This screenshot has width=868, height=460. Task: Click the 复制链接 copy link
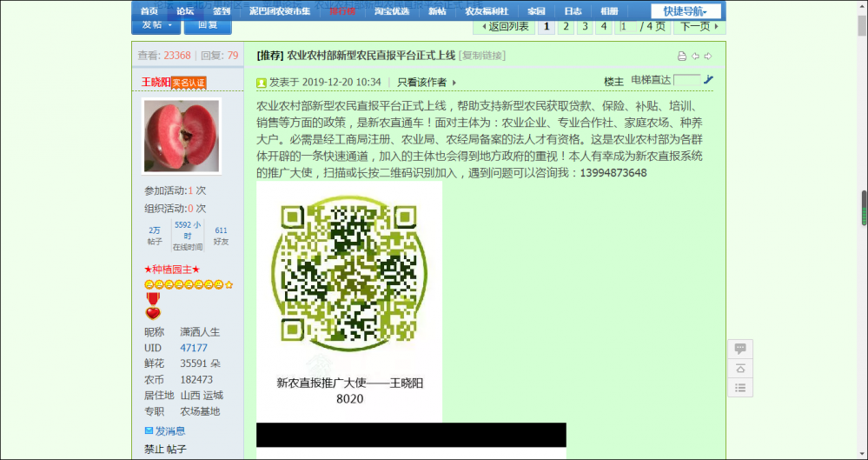(x=481, y=56)
